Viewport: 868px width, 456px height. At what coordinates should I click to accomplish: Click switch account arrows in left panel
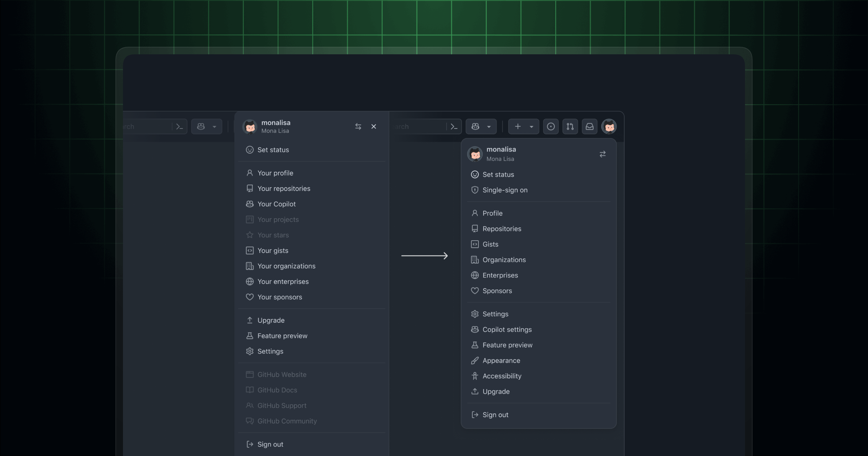pyautogui.click(x=358, y=127)
